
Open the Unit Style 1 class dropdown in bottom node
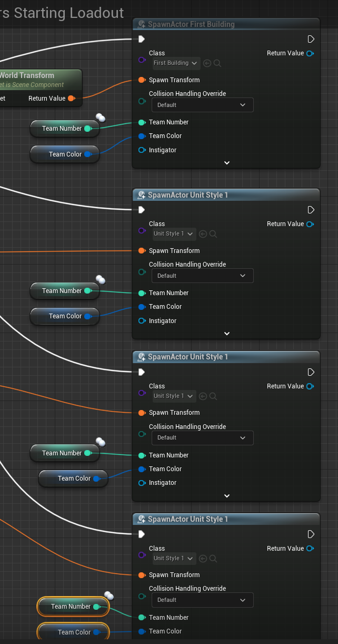click(x=174, y=558)
